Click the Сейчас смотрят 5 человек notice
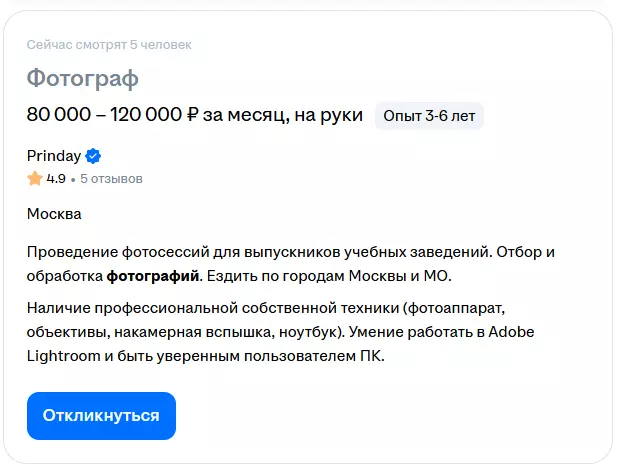This screenshot has width=618, height=469. tap(109, 45)
